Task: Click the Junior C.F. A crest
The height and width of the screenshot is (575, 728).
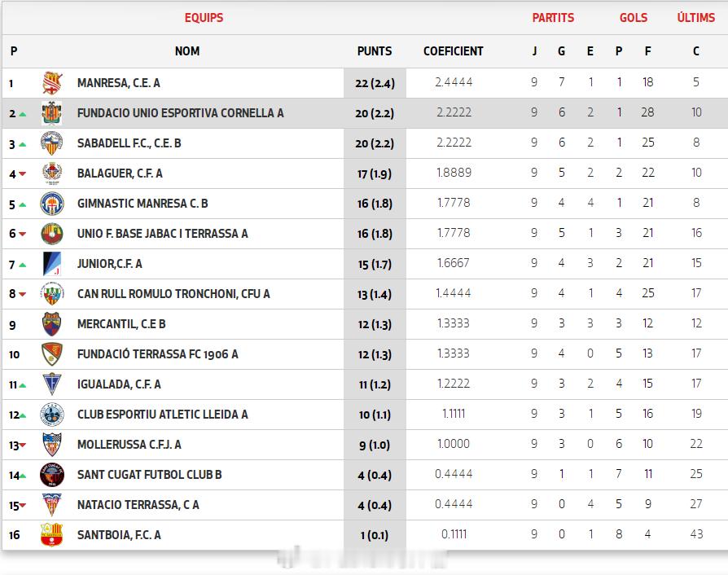Action: pos(51,264)
